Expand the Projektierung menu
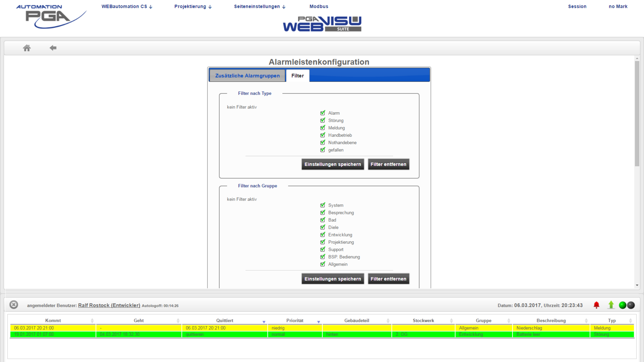The height and width of the screenshot is (362, 644). (193, 6)
